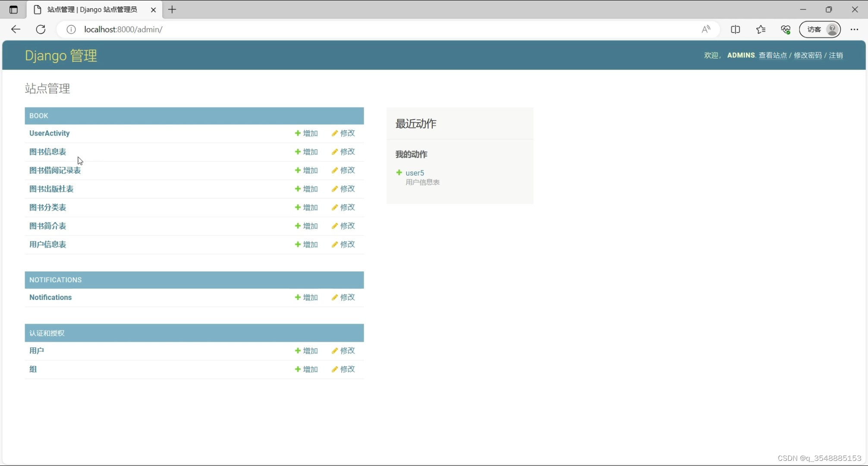868x466 pixels.
Task: Open a new tab with plus button
Action: coord(172,9)
